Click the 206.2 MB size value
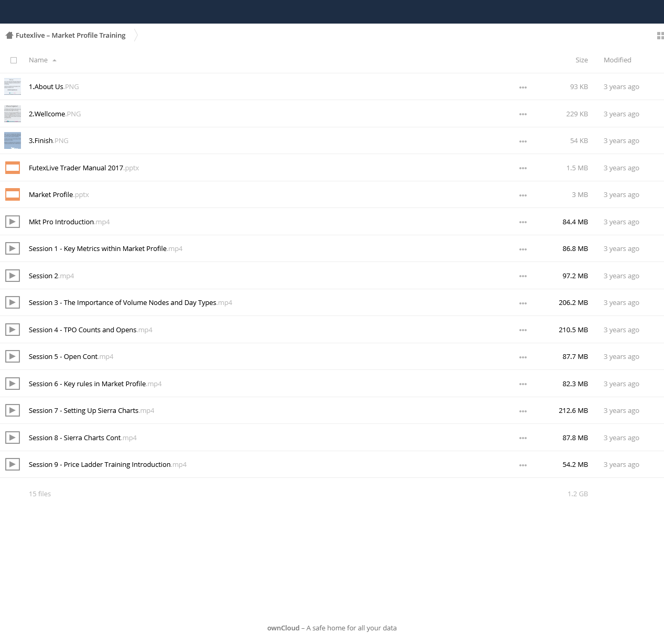Image resolution: width=664 pixels, height=644 pixels. click(573, 303)
